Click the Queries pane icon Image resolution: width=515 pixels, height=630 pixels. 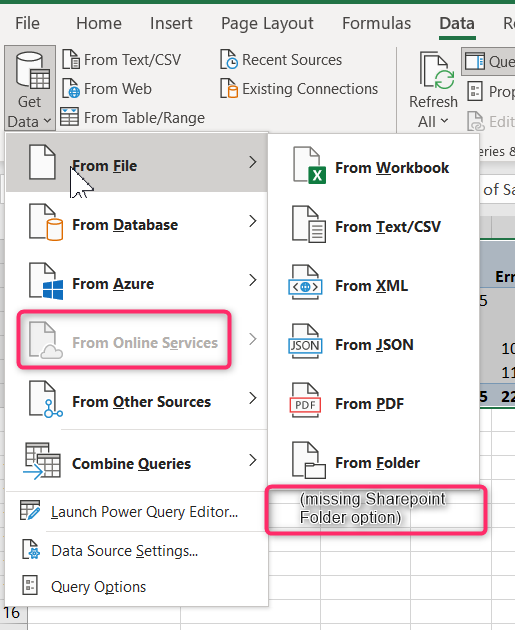(474, 62)
